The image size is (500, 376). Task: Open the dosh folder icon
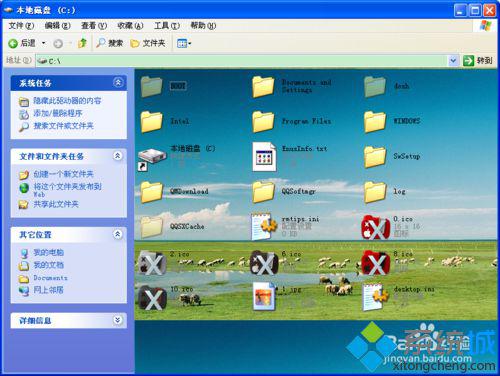click(x=375, y=87)
